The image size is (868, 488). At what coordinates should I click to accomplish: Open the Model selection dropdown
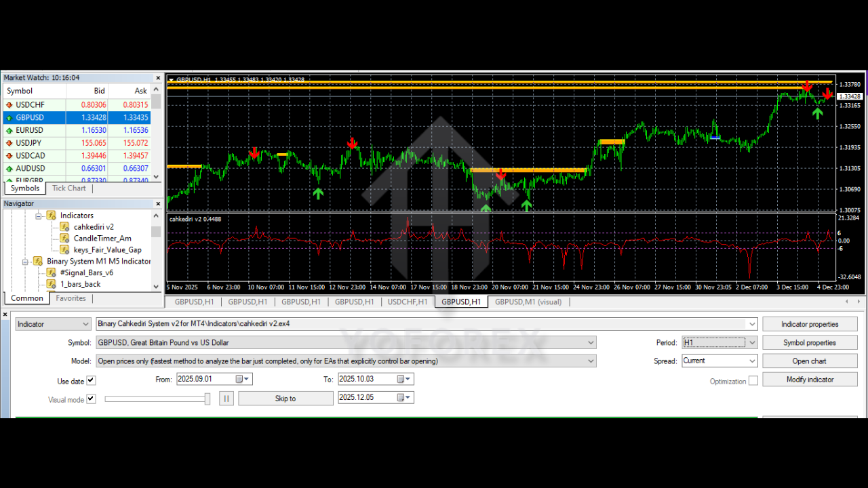point(589,361)
